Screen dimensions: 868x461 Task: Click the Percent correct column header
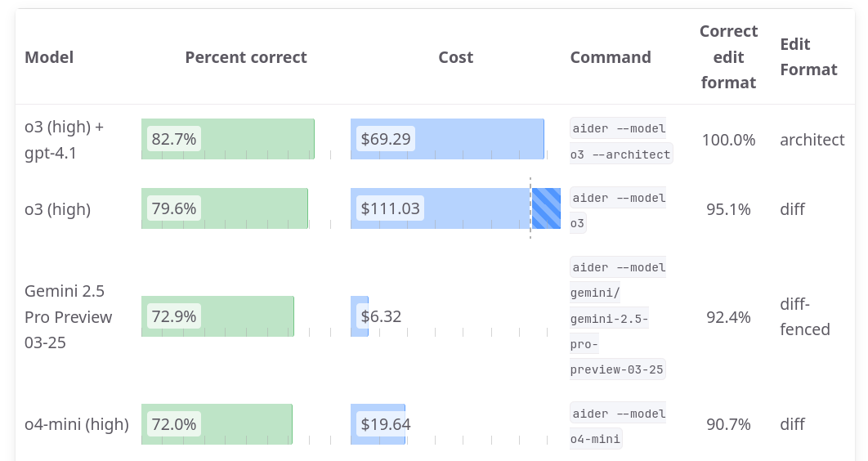(246, 57)
